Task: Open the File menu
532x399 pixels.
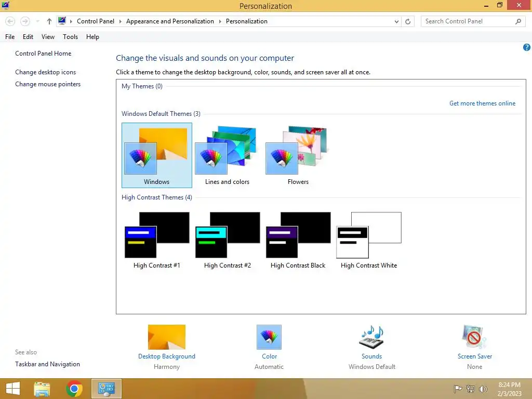Action: (10, 37)
